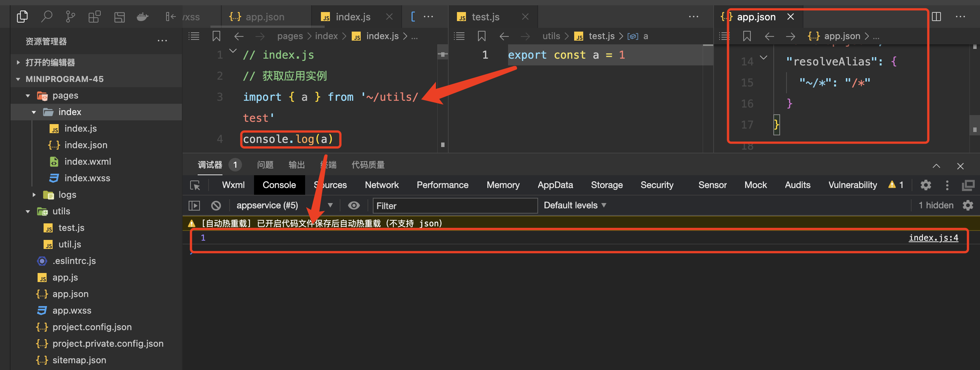Viewport: 980px width, 370px height.
Task: Open .eslintrc.js in the file tree
Action: (x=74, y=261)
